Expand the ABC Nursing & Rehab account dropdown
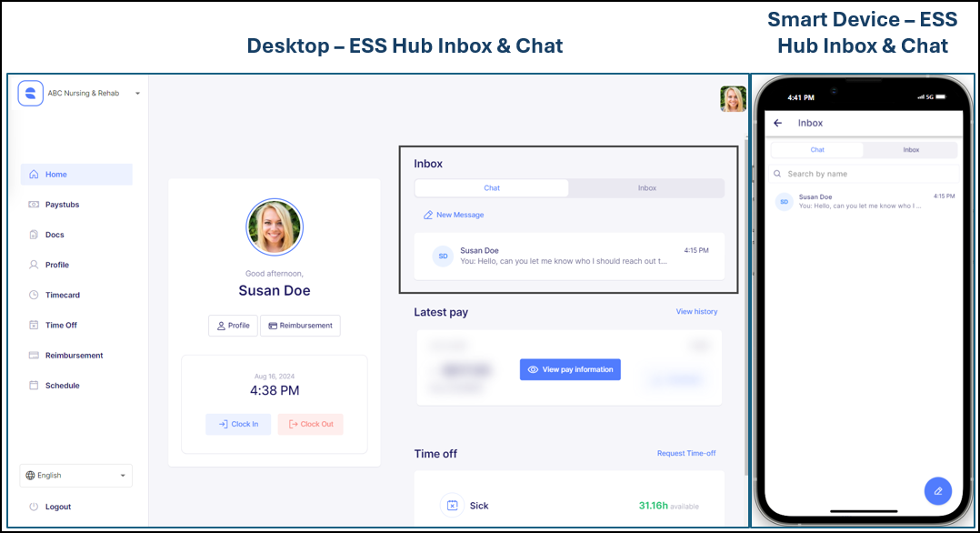This screenshot has width=980, height=533. 136,93
